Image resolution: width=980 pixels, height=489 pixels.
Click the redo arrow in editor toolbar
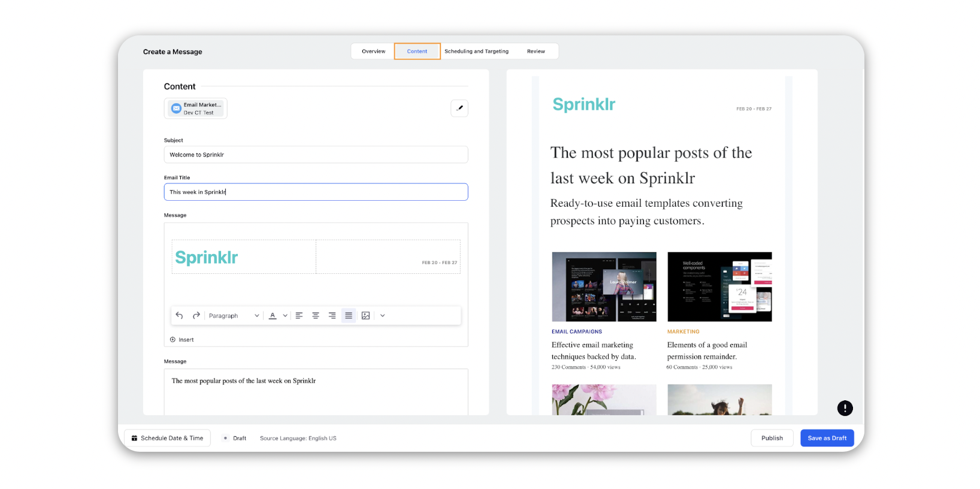pyautogui.click(x=196, y=316)
